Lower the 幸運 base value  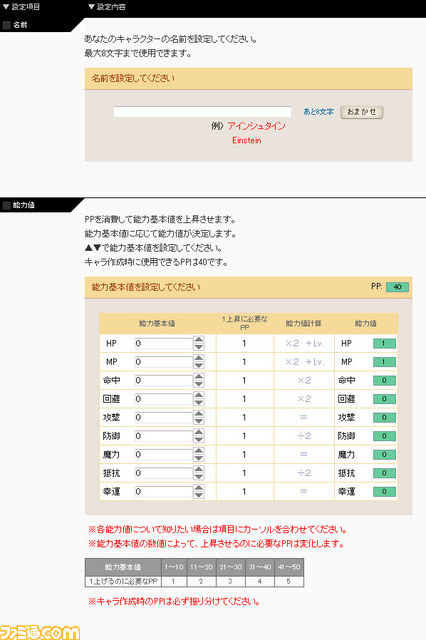tap(199, 495)
